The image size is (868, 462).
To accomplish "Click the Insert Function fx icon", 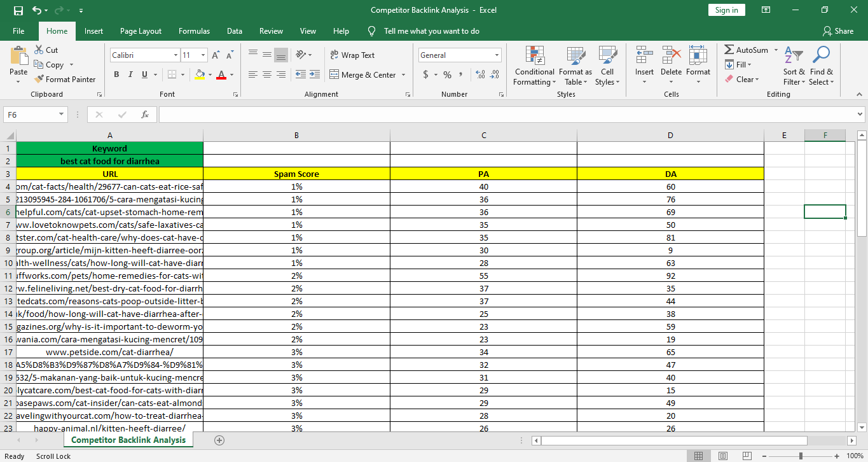I will coord(145,115).
